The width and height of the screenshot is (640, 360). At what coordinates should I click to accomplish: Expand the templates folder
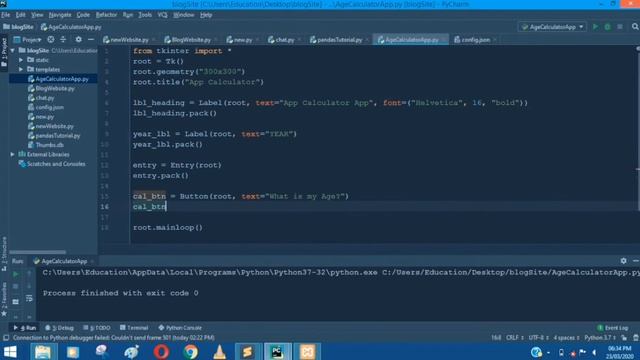click(x=21, y=69)
